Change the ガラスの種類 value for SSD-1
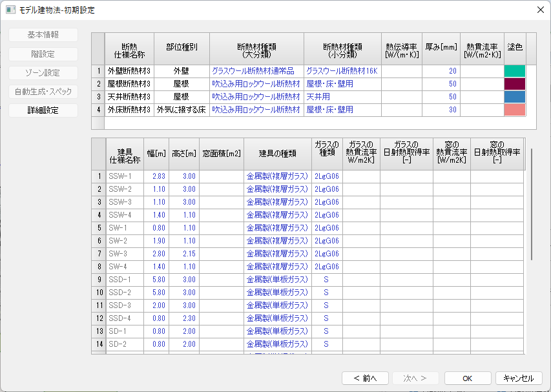Screen dimensions: 551x392 coord(326,280)
